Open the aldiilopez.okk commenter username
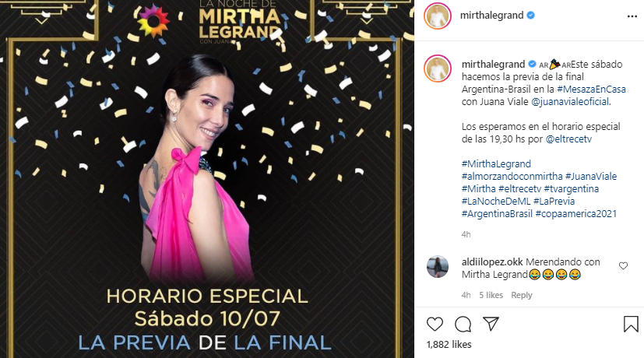The height and width of the screenshot is (358, 644). 492,262
